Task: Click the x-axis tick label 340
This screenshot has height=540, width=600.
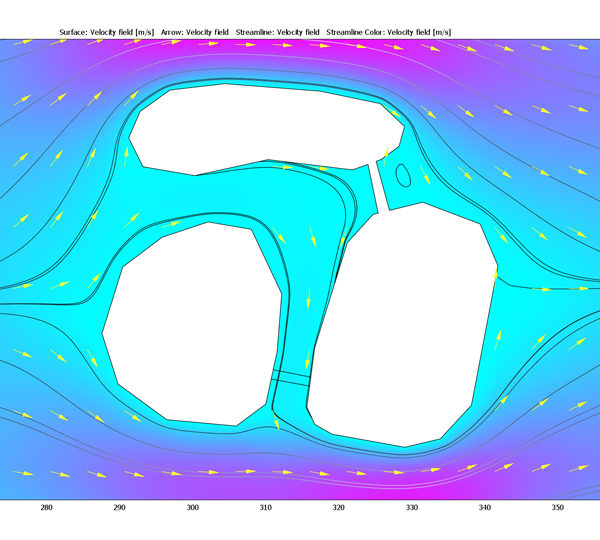Action: 484,507
